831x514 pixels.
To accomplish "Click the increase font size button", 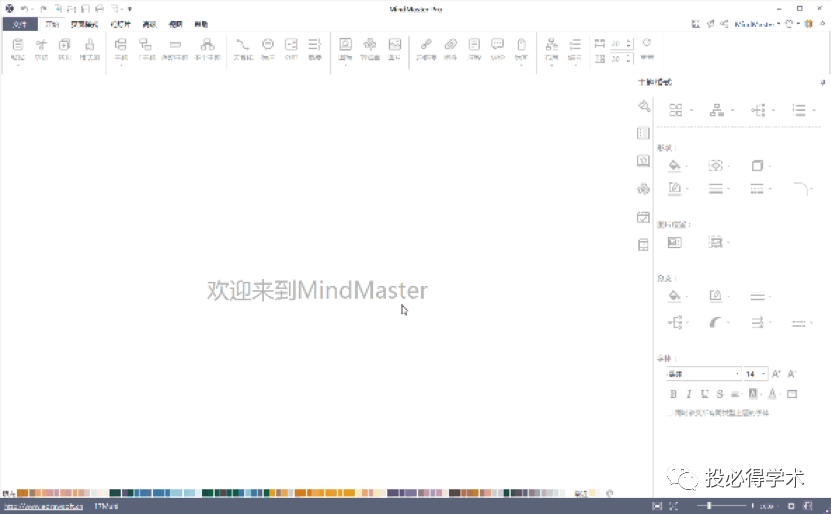I will tap(776, 374).
